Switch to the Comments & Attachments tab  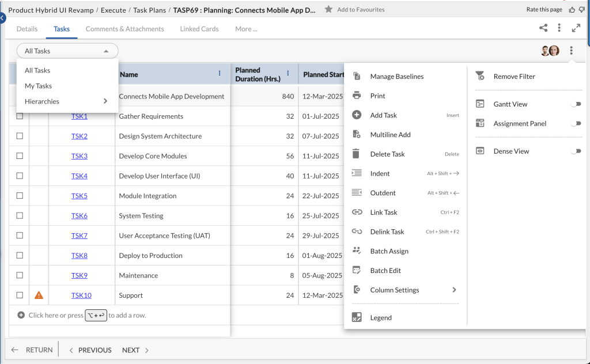click(x=124, y=28)
